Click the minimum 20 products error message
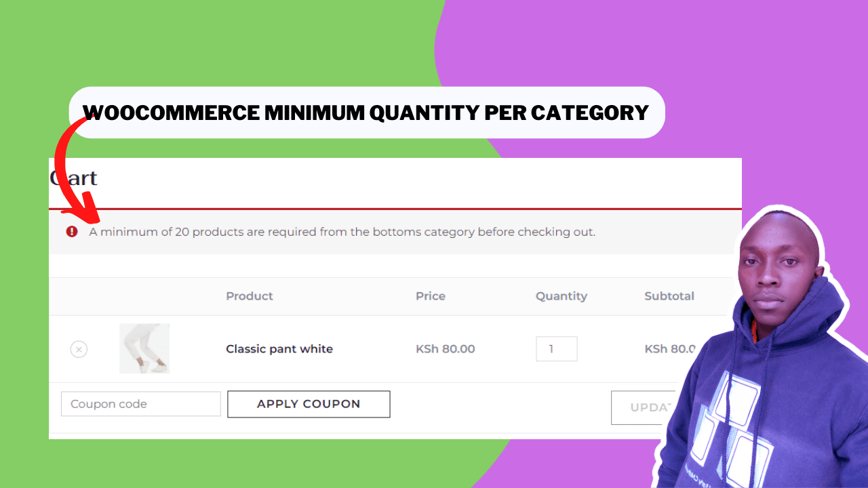 pos(342,232)
